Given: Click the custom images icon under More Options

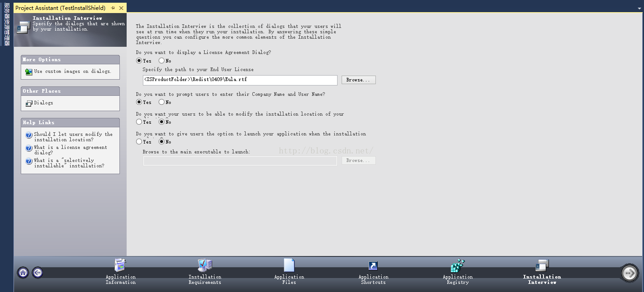Looking at the screenshot, I should point(28,72).
